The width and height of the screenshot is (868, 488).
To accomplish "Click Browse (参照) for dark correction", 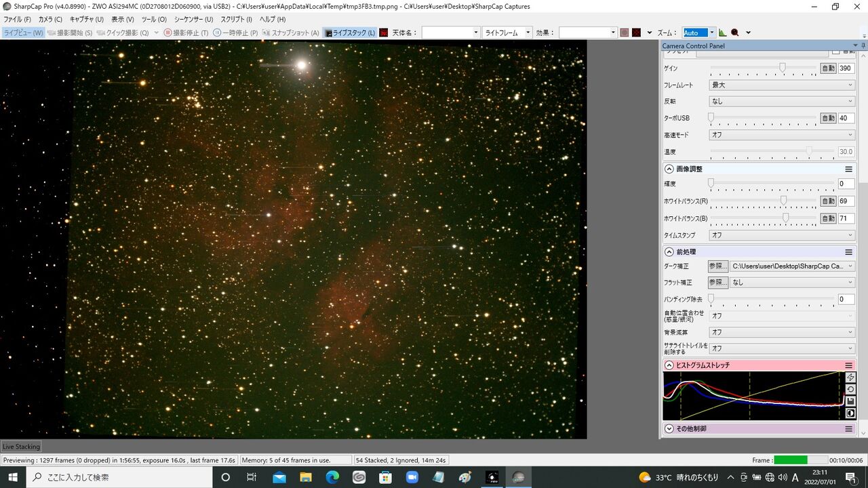I will coord(717,266).
